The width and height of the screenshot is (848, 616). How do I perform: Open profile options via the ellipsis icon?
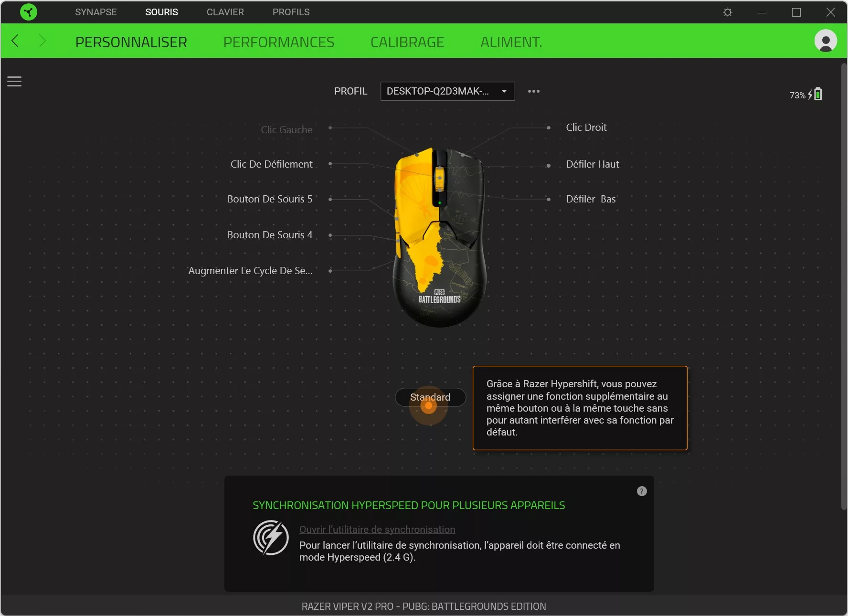(533, 91)
